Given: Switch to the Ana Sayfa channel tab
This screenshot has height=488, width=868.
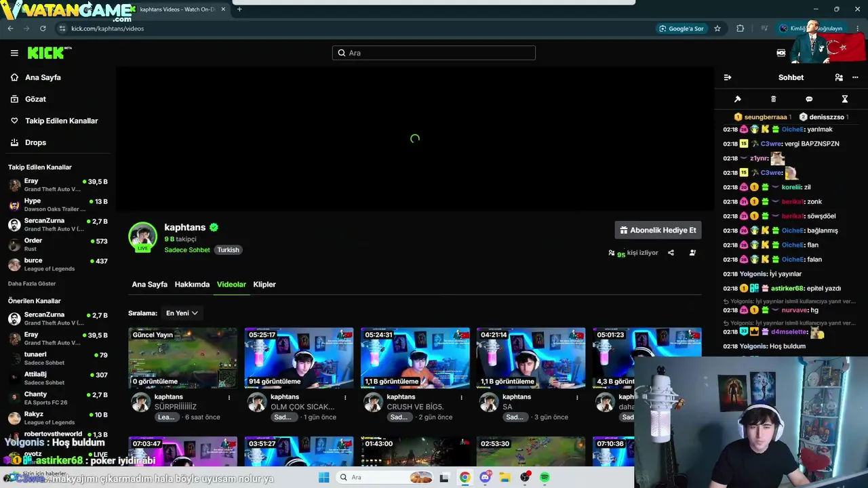Looking at the screenshot, I should [x=149, y=285].
